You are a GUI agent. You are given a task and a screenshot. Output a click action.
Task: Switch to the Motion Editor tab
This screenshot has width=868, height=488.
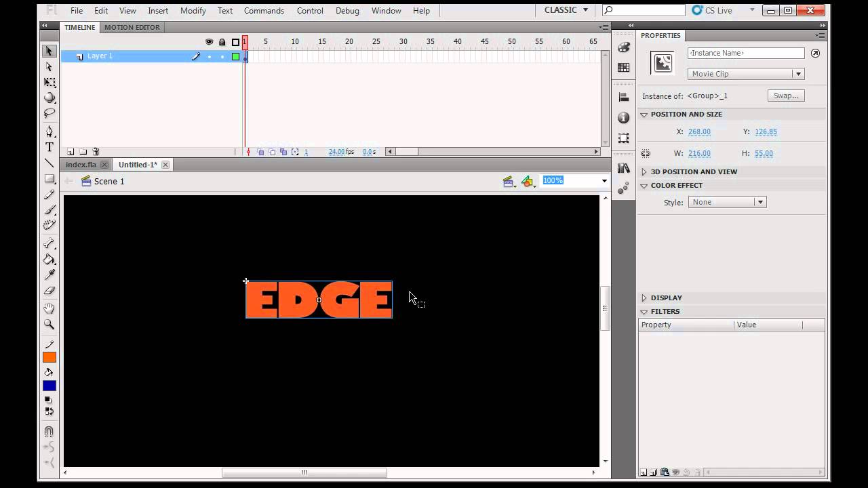[132, 27]
